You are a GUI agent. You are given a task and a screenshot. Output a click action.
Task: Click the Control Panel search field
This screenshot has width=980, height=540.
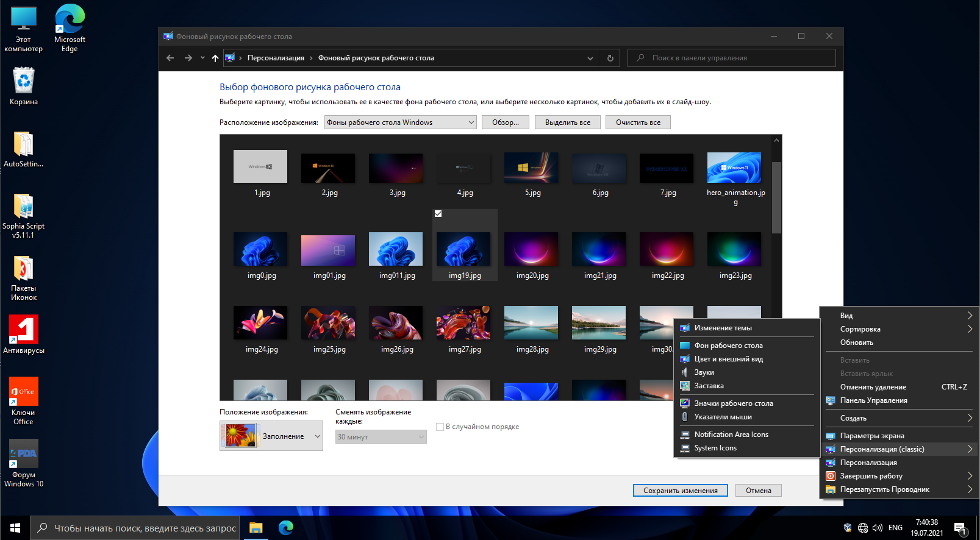[732, 58]
